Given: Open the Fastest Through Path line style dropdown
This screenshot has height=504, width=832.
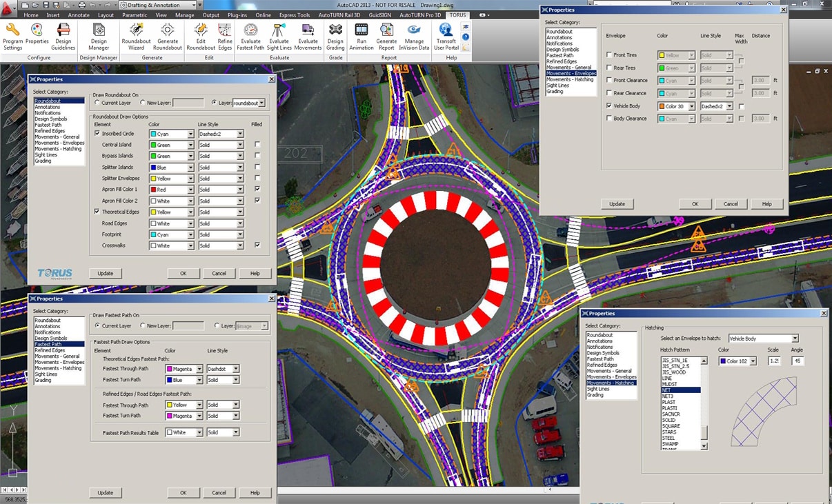Looking at the screenshot, I should coord(236,369).
